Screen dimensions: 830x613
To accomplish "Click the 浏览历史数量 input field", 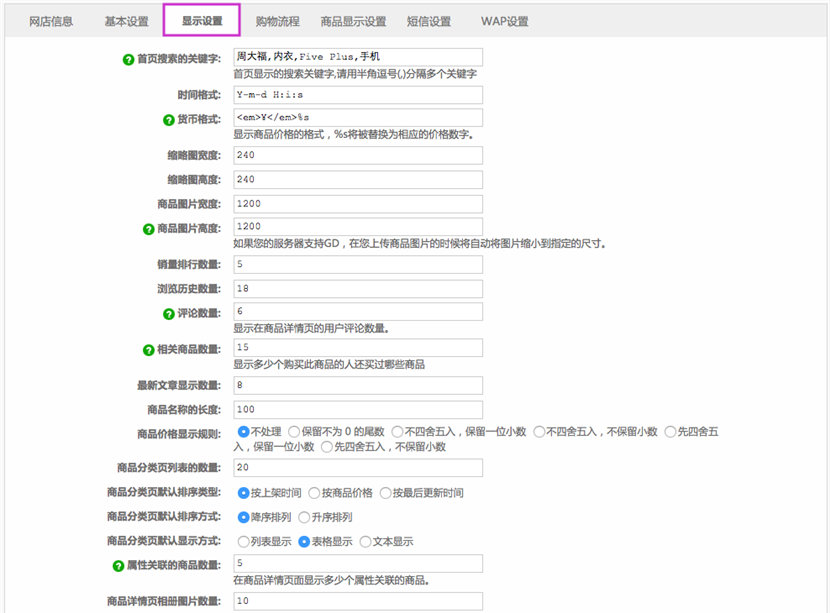I will click(358, 289).
